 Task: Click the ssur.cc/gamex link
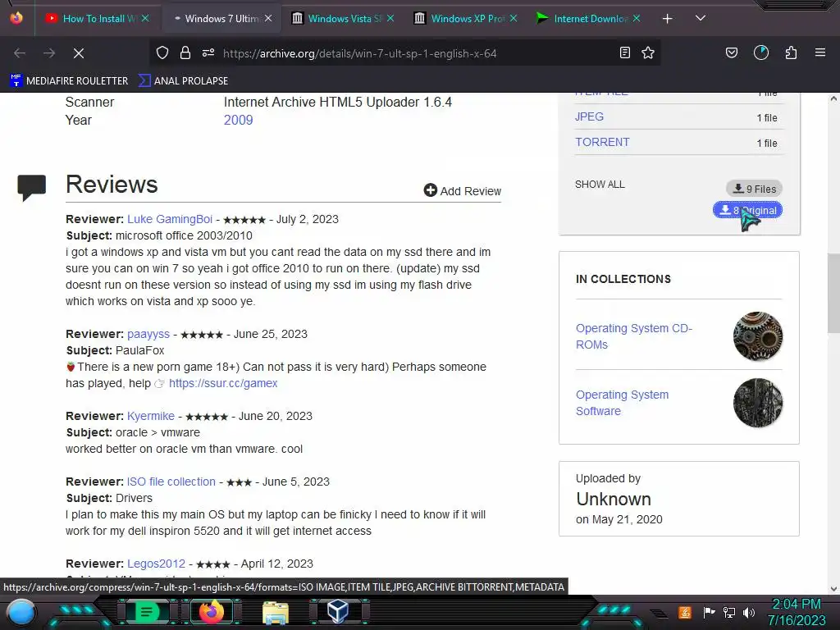click(223, 383)
